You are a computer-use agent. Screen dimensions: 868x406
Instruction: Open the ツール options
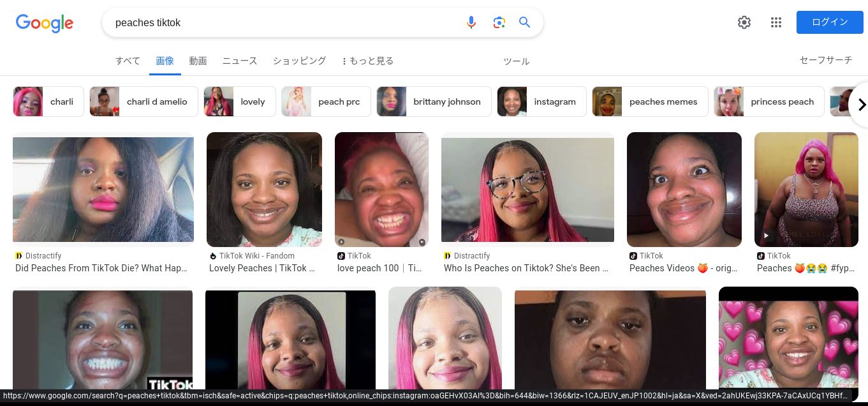[x=516, y=61]
